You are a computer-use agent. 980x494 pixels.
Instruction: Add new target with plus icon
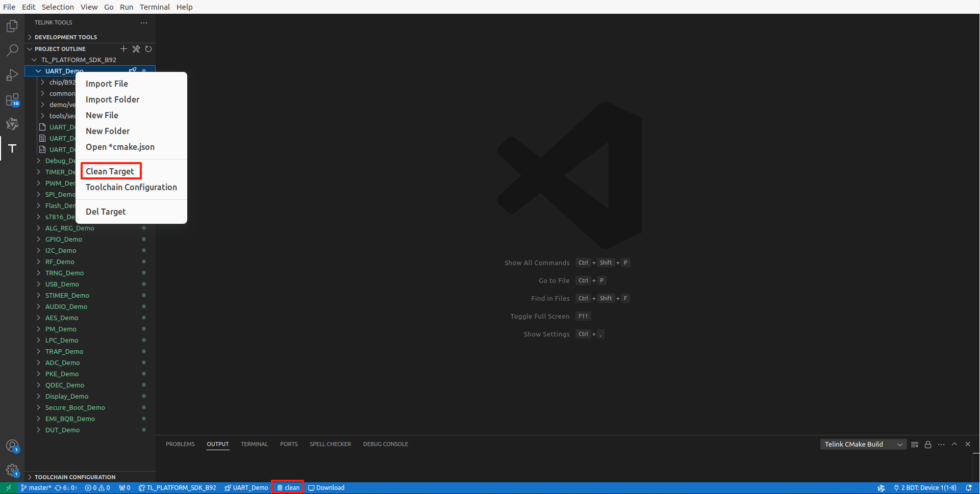[x=123, y=49]
